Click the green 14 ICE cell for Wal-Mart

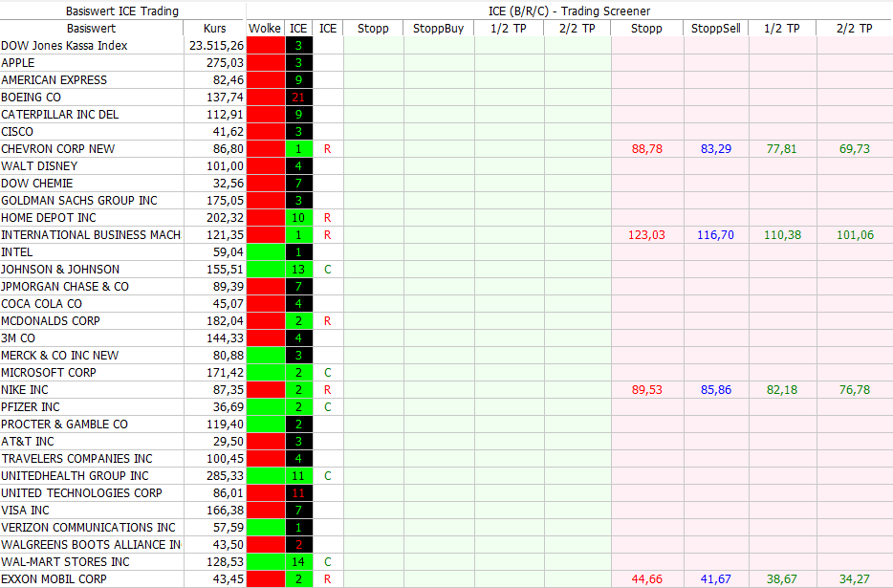[x=298, y=562]
